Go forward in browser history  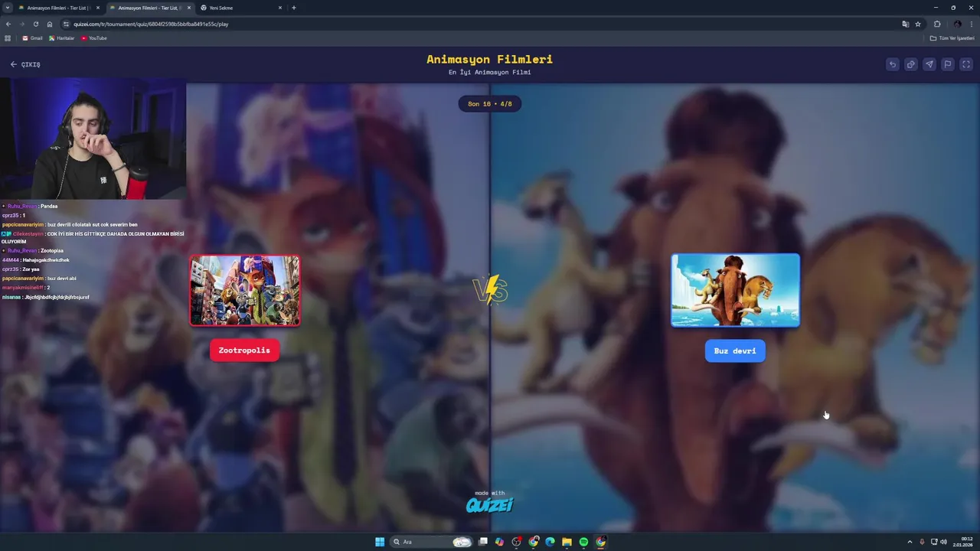[x=21, y=24]
